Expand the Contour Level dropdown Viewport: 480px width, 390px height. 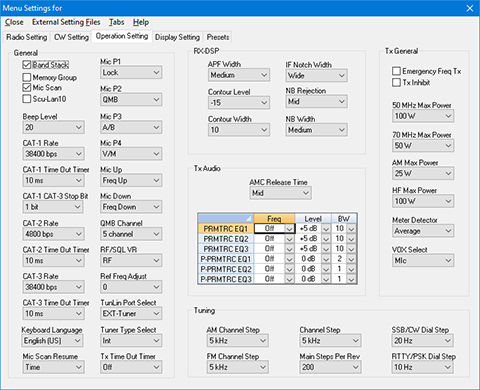tap(239, 103)
